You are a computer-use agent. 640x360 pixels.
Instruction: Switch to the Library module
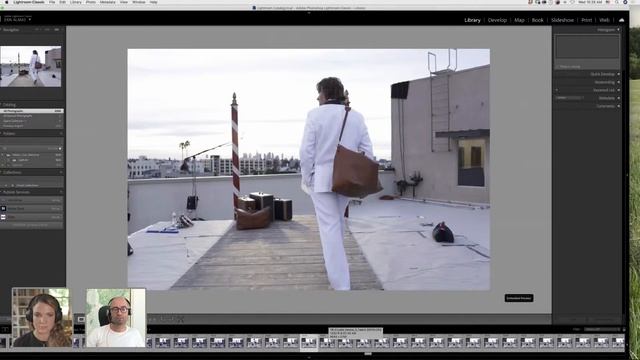[472, 20]
